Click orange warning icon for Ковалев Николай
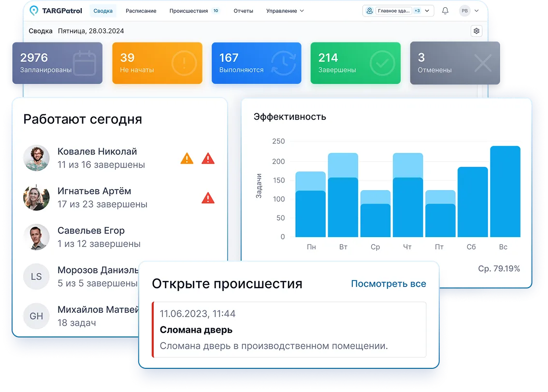The image size is (548, 392). (x=187, y=158)
